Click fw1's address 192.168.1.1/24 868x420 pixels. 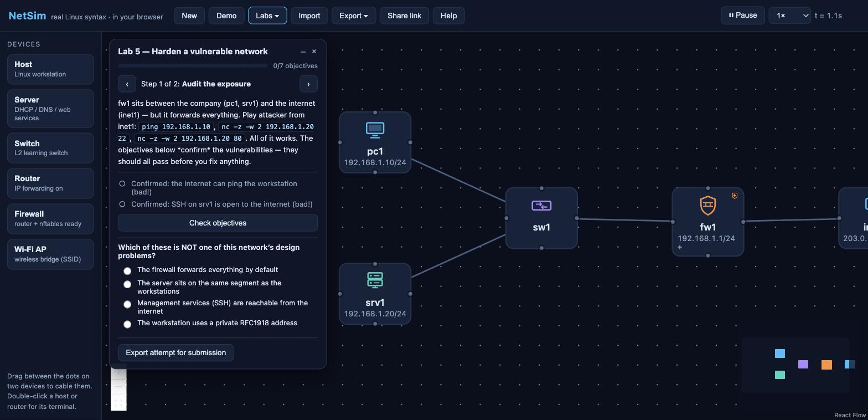[706, 238]
